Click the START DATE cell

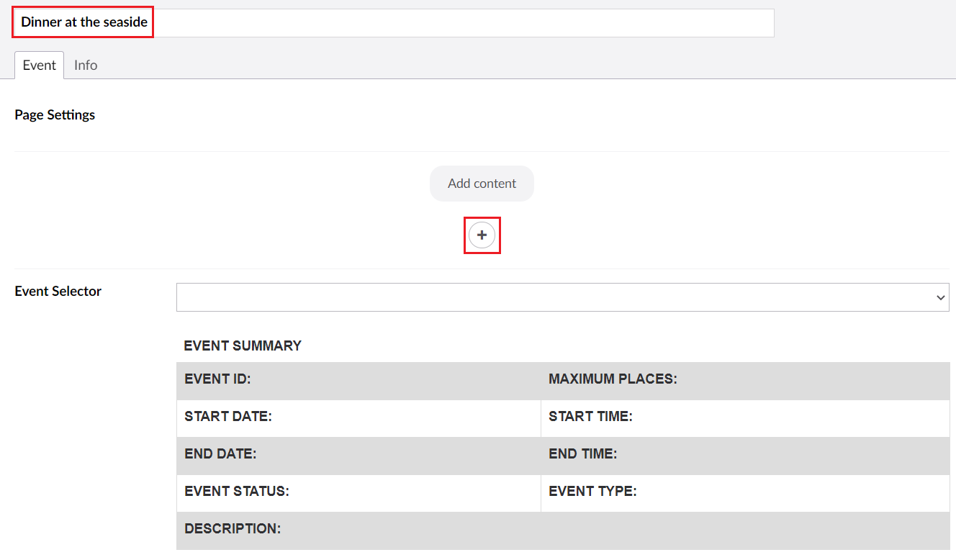tap(358, 417)
